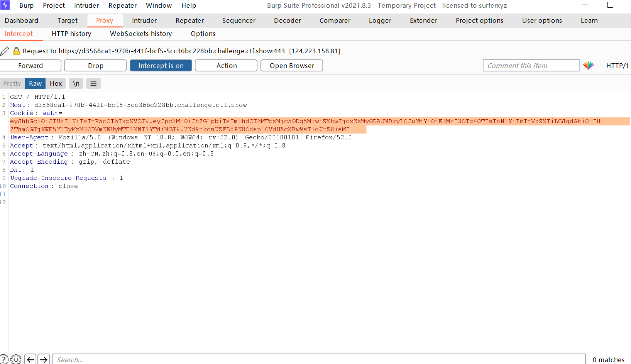Open the Intruder menu in menu bar
The image size is (631, 364).
point(86,5)
